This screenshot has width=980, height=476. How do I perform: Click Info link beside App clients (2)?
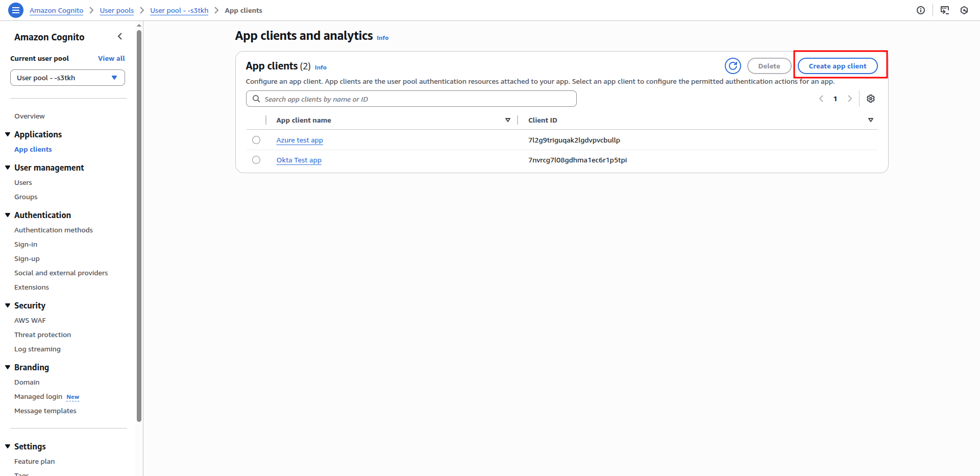(x=321, y=67)
